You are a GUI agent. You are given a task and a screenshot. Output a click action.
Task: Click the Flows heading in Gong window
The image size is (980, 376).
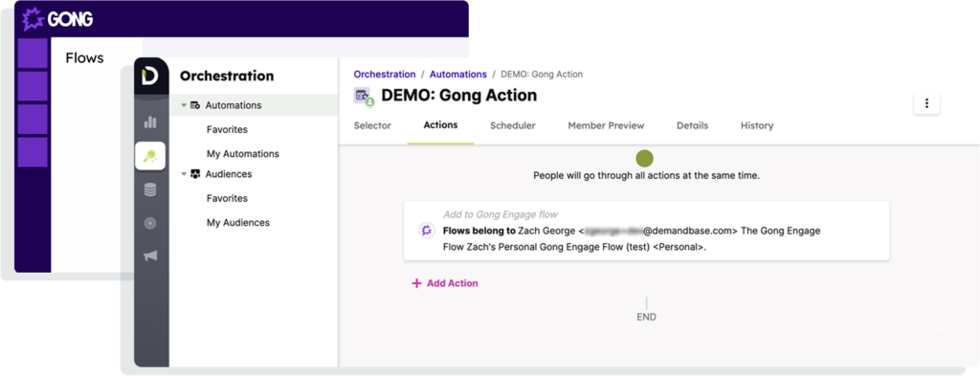(x=84, y=58)
